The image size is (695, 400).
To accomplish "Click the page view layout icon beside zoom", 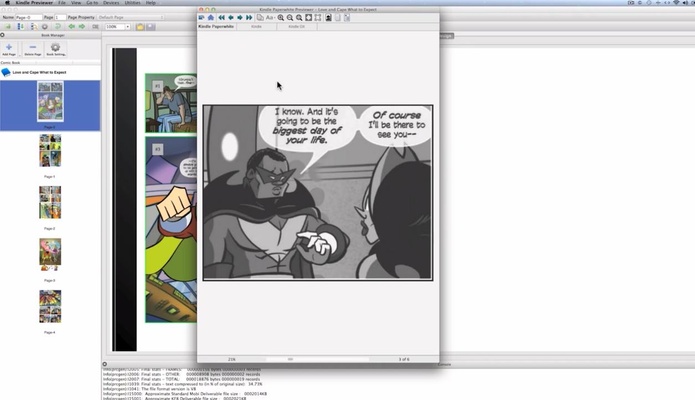I will pyautogui.click(x=95, y=27).
